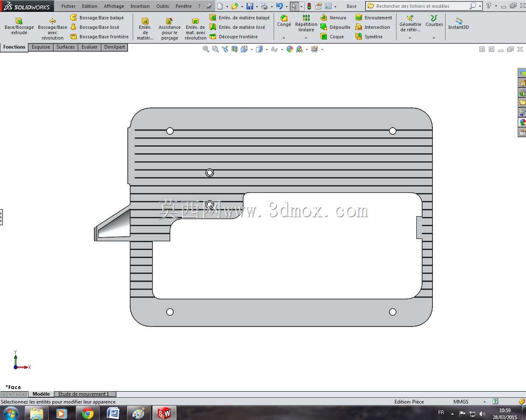The height and width of the screenshot is (420, 526).
Task: Switch to the Surfaces tab
Action: point(66,47)
